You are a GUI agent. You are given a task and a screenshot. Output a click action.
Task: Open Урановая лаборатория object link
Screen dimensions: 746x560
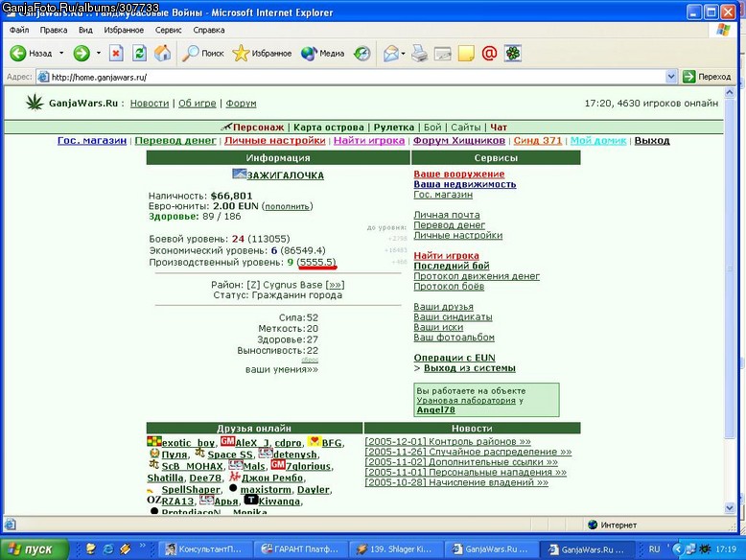coord(466,401)
